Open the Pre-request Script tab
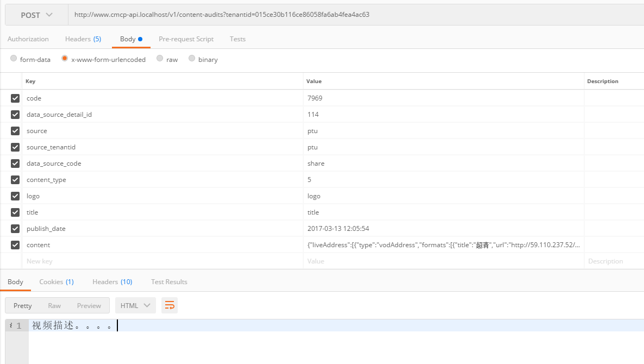The height and width of the screenshot is (364, 644). (x=186, y=39)
